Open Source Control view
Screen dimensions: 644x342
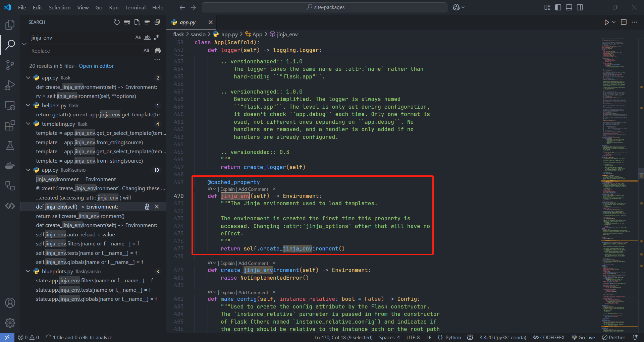coord(10,65)
